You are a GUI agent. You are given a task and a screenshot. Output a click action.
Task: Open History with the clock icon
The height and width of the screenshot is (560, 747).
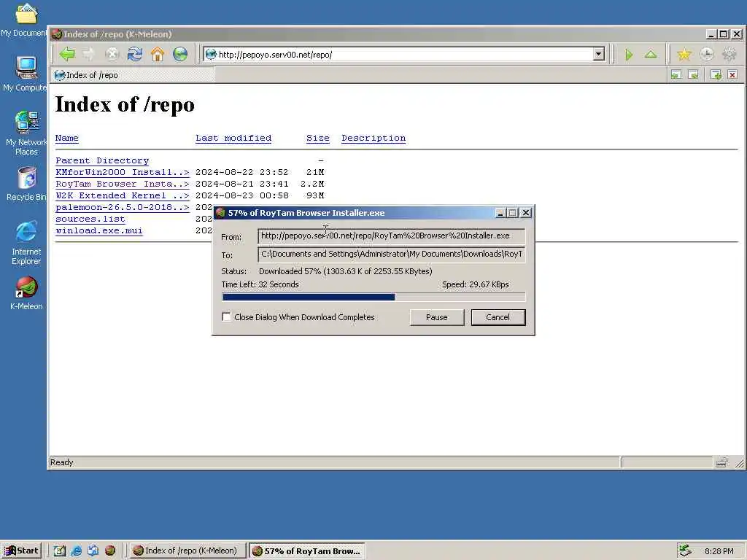pos(707,55)
